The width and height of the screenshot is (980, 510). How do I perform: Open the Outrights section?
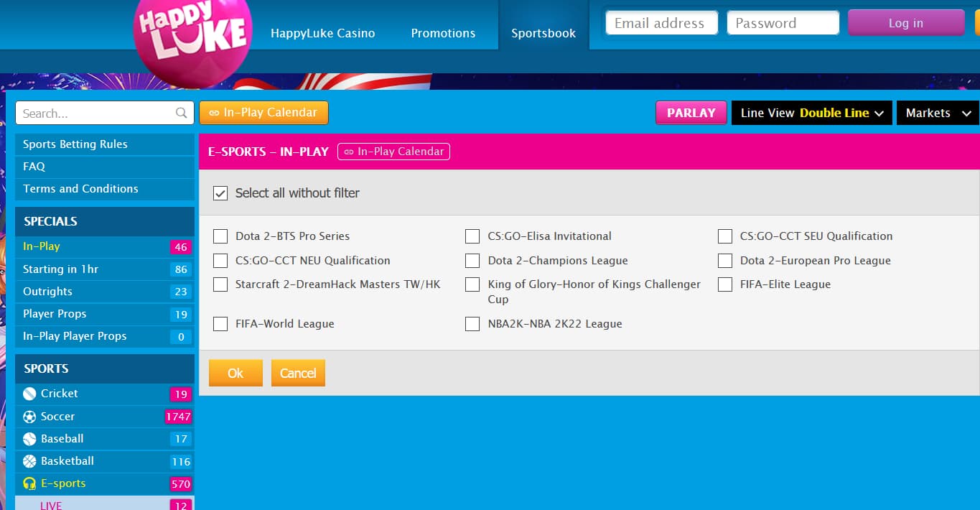pyautogui.click(x=105, y=292)
